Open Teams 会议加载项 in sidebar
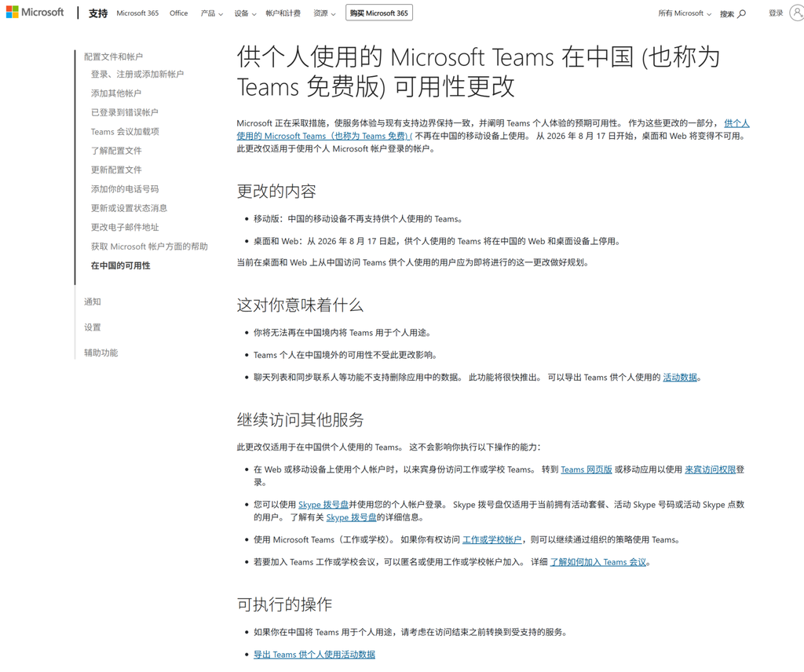 125,132
